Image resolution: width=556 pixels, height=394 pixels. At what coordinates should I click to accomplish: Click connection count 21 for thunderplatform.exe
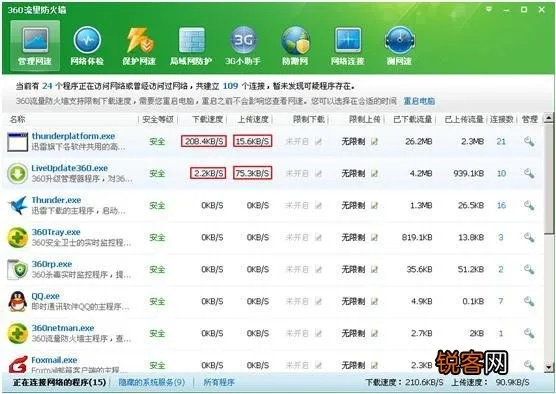[x=501, y=141]
